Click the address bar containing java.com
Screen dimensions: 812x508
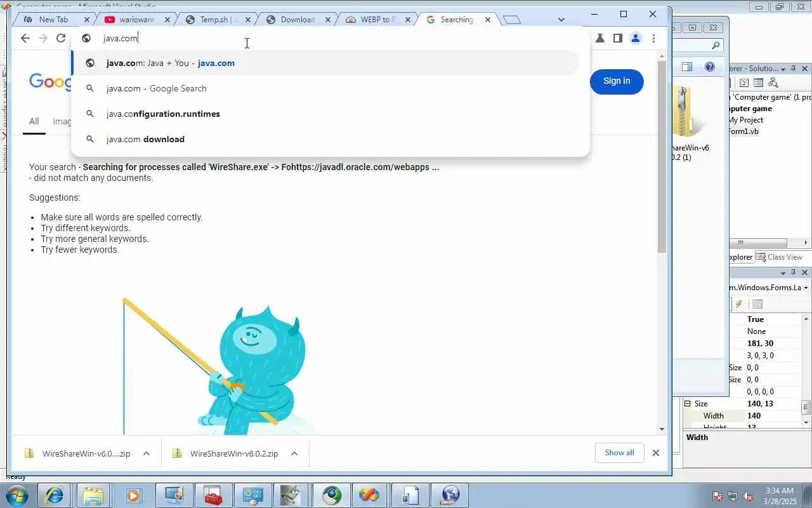[x=330, y=38]
